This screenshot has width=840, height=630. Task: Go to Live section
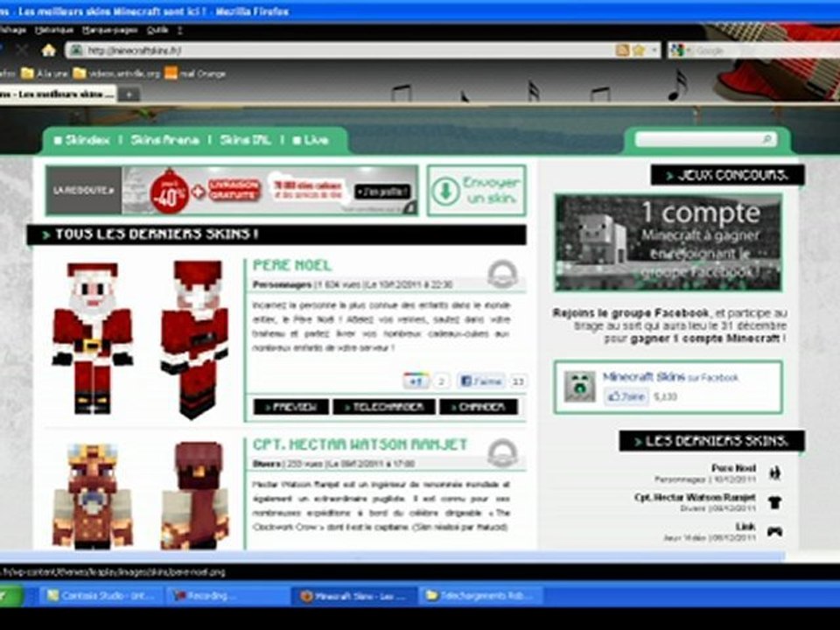311,140
